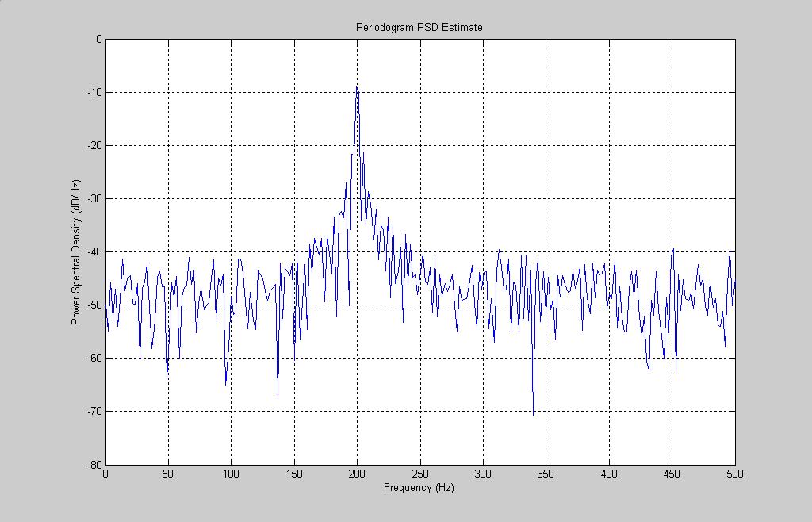Click x-axis tick label 450
Image resolution: width=812 pixels, height=522 pixels.
click(x=672, y=474)
